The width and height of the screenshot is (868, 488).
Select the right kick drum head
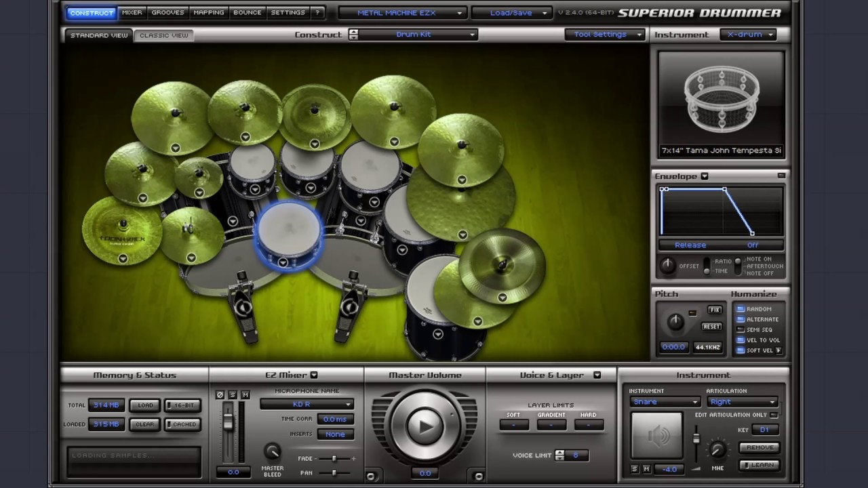[x=359, y=264]
